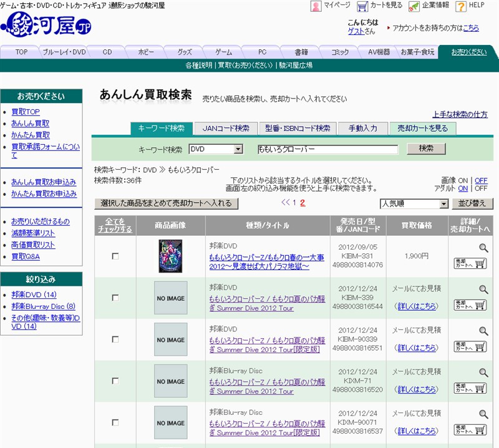Screen dimensions: 499x448
Task: Check the KIBM-331 item checkbox
Action: 115,256
